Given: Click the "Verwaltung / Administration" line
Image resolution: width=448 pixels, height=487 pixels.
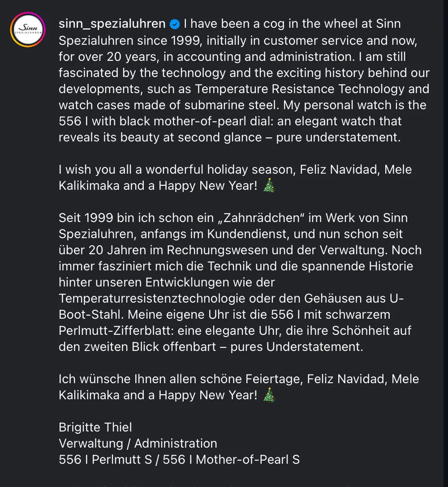Looking at the screenshot, I should tap(138, 444).
